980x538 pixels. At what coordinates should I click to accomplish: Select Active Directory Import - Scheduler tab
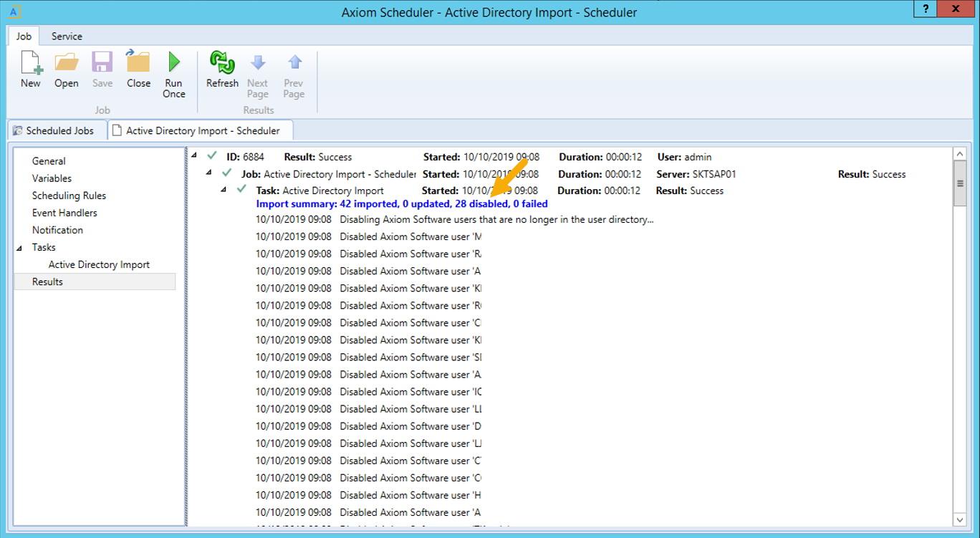(201, 130)
